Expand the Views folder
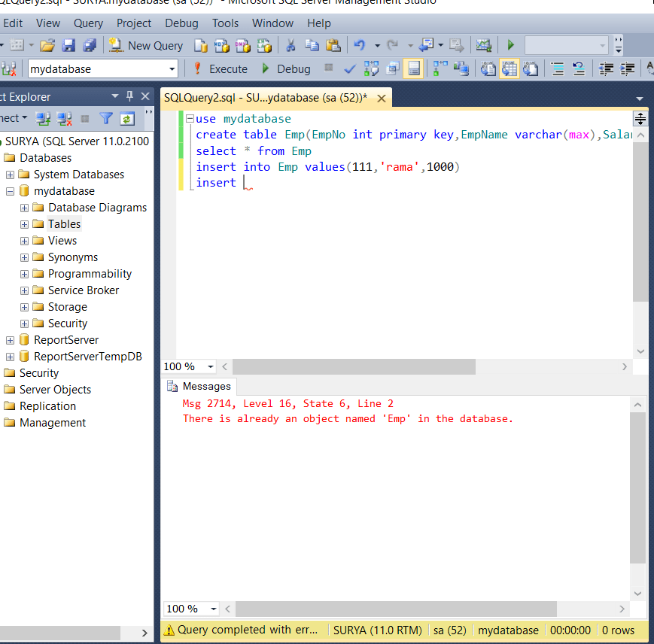Image resolution: width=654 pixels, height=644 pixels. pyautogui.click(x=24, y=241)
